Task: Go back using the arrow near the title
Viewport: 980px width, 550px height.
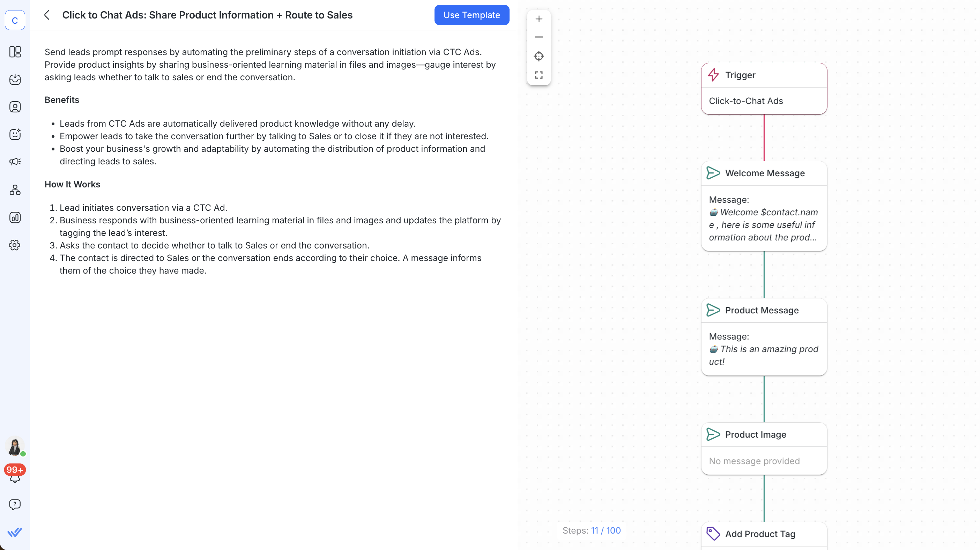Action: point(46,15)
